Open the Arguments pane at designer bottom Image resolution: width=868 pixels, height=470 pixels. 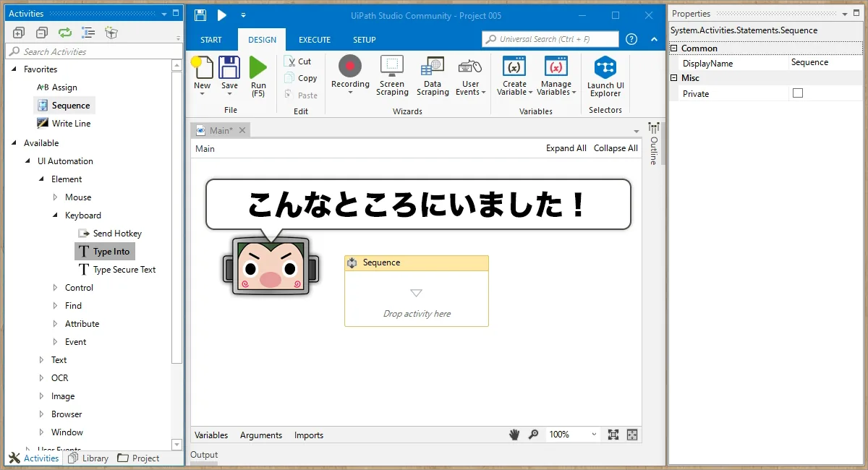[x=261, y=435]
